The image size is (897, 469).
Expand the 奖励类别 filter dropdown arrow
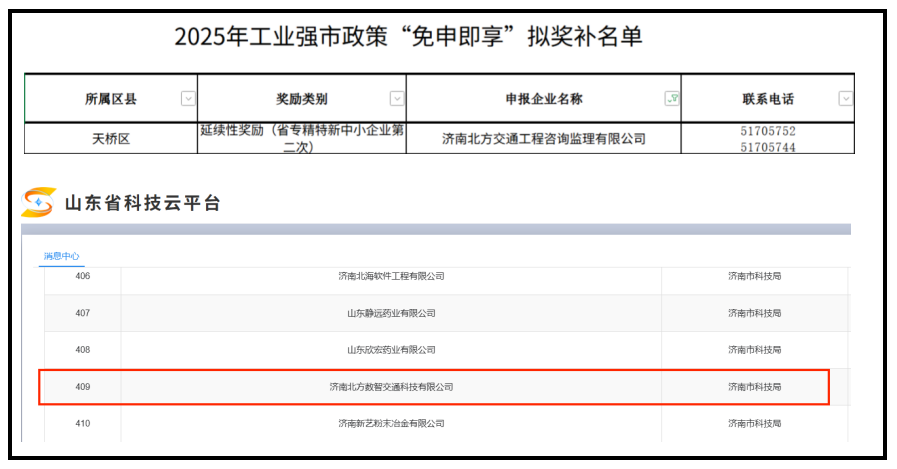(396, 98)
